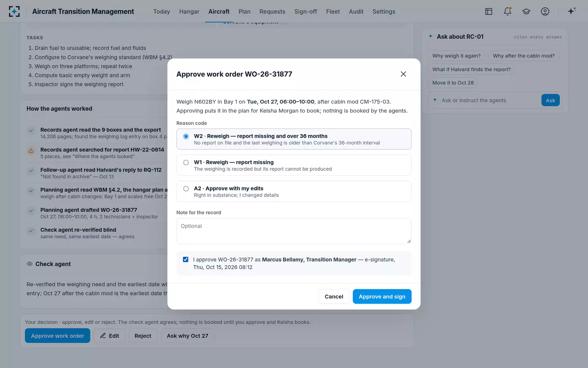This screenshot has height=368, width=588.
Task: Select reason code W2 Reweigh report missing over 36 months
Action: coord(294,139)
